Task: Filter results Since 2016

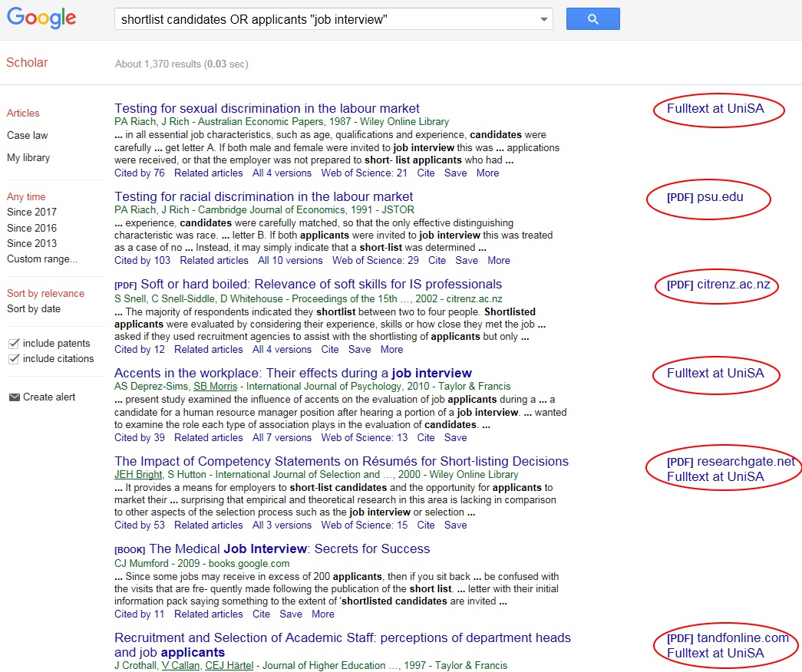Action: (x=31, y=228)
